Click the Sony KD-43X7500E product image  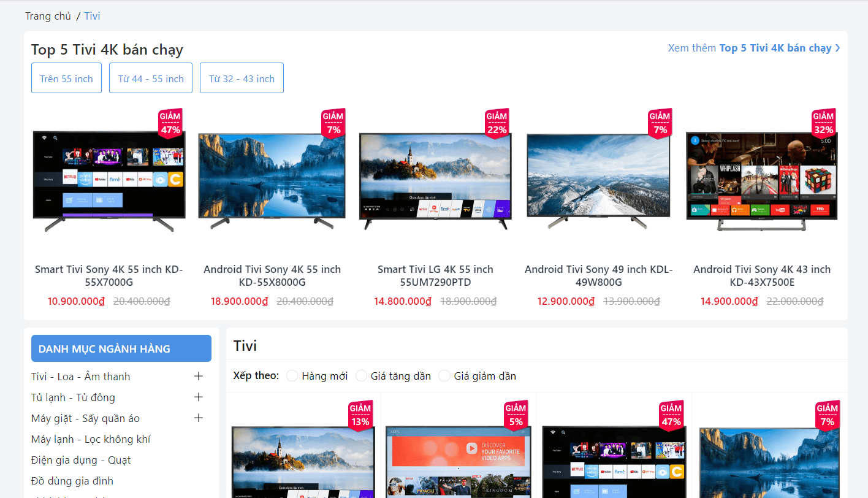point(762,181)
